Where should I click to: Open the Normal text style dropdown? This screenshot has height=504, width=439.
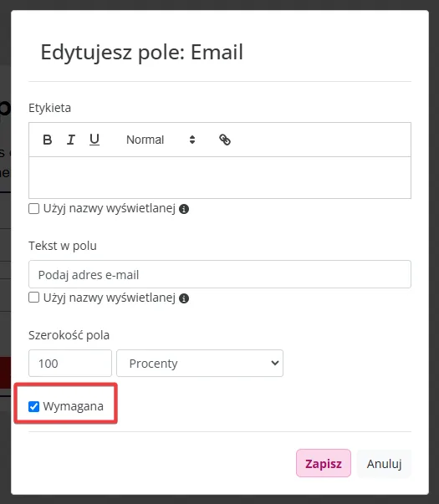click(x=161, y=140)
